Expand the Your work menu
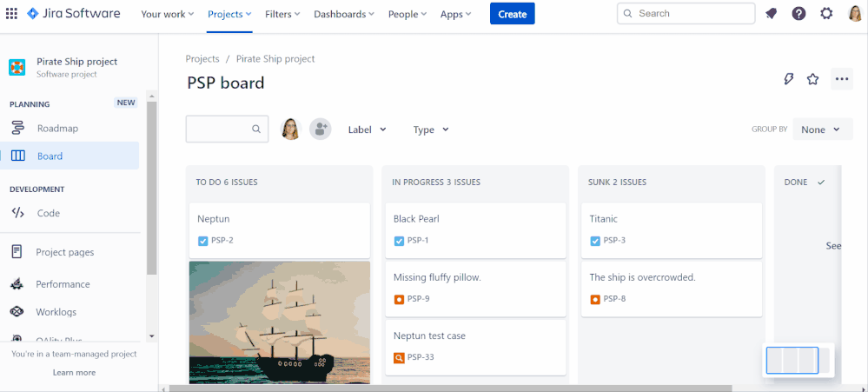 [167, 15]
